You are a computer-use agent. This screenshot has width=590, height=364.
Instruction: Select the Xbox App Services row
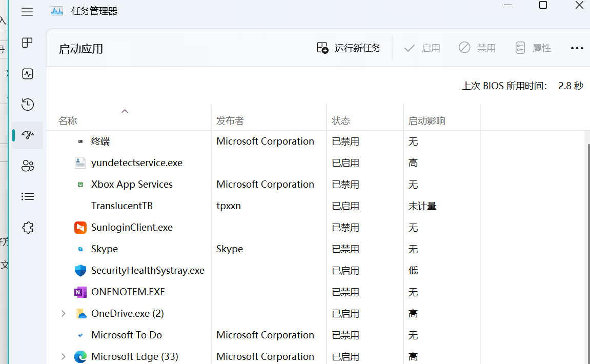click(263, 185)
